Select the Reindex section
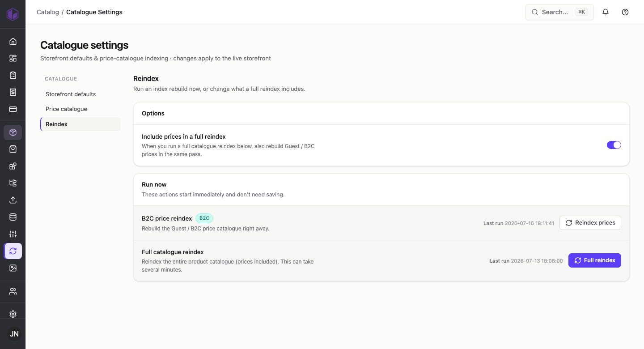644x349 pixels. click(x=80, y=124)
